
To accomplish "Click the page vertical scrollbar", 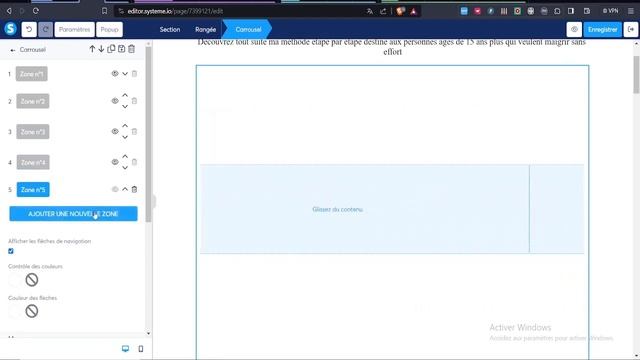I will (x=636, y=75).
